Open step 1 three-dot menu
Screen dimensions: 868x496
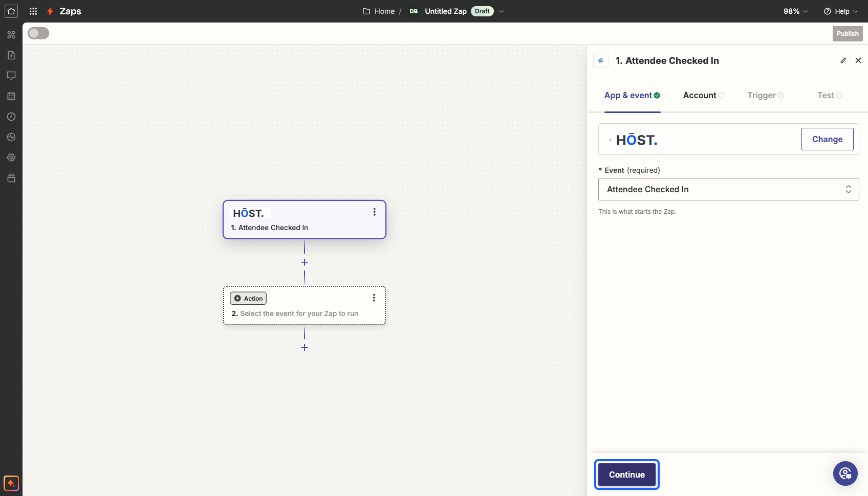(375, 212)
